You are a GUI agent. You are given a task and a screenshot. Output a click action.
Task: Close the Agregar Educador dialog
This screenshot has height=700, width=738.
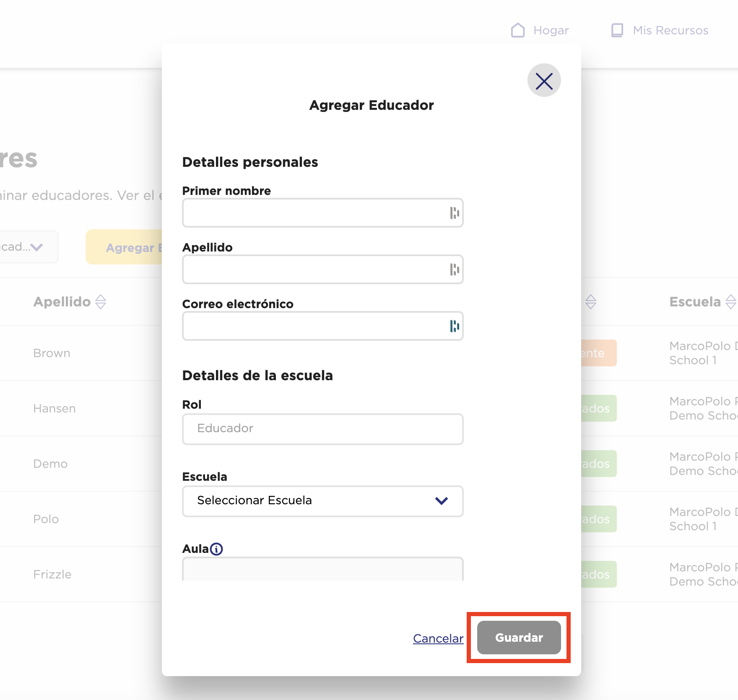click(544, 80)
